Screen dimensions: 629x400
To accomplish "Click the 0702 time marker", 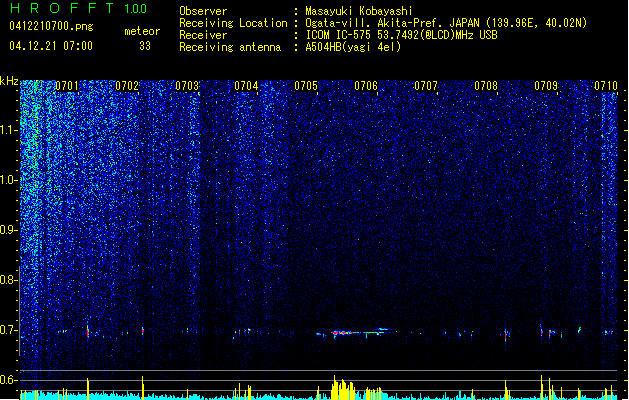I will pyautogui.click(x=127, y=86).
